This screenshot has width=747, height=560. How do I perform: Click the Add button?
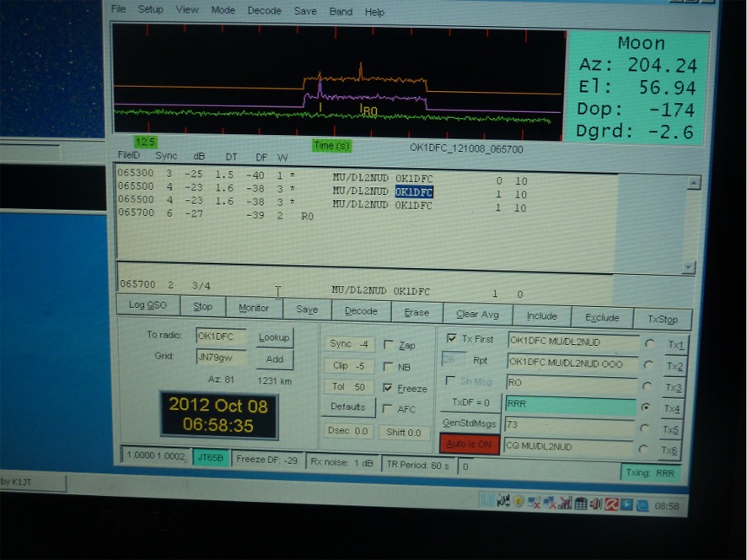coord(274,359)
